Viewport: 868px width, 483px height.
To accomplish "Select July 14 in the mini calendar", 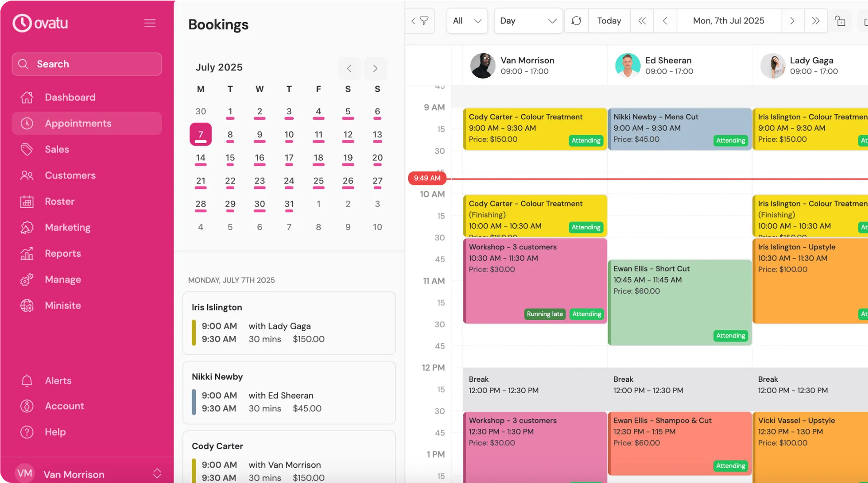I will coord(200,158).
